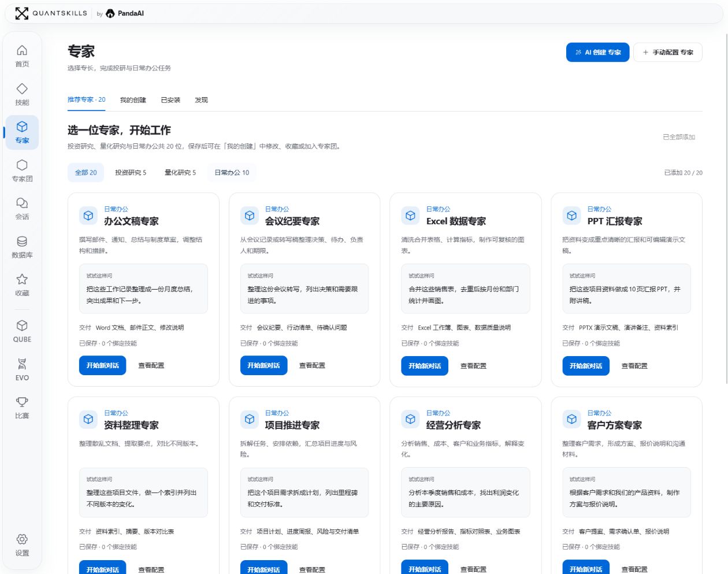View config of 会议纪要专家
728x574 pixels.
pos(312,365)
